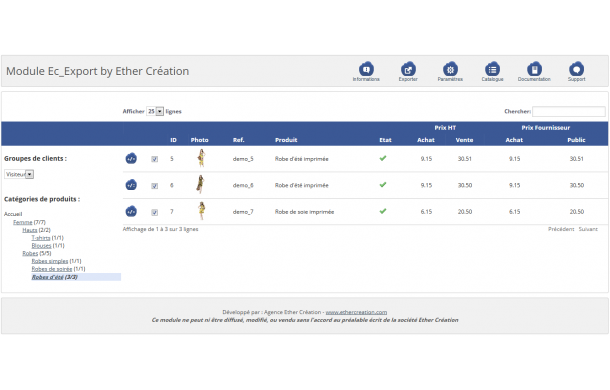Click the Chercher search input field
610x390 pixels.
[568, 111]
